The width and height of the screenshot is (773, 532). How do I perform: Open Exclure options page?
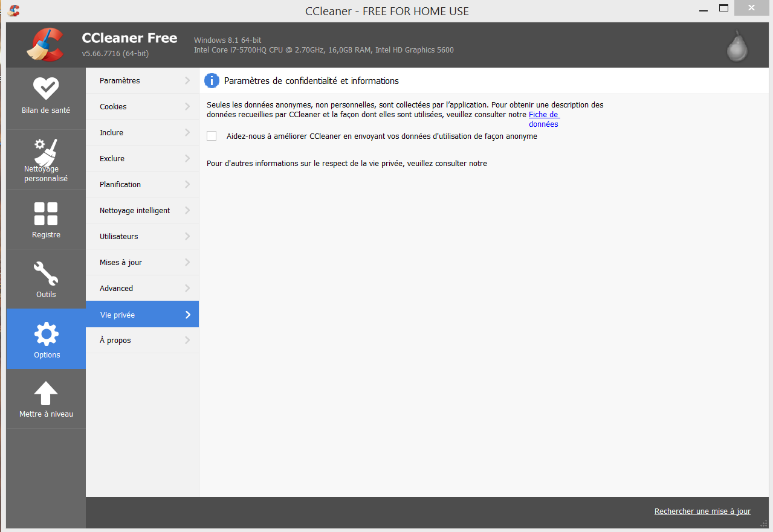pos(142,158)
